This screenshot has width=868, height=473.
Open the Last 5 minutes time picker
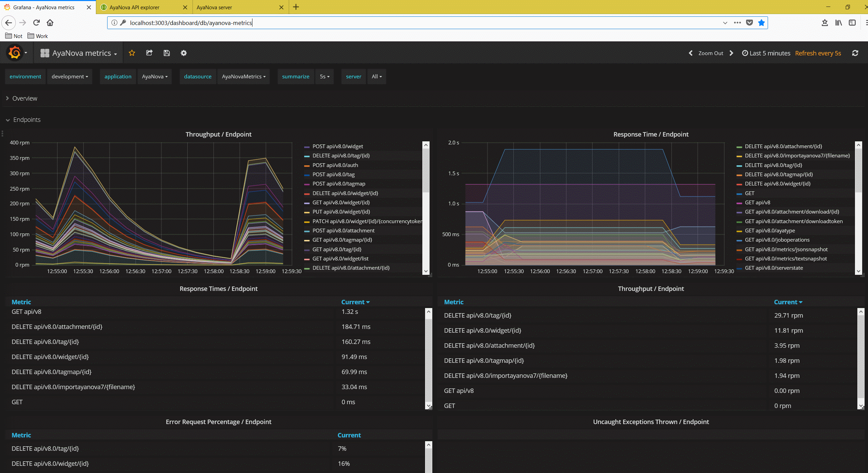tap(766, 53)
